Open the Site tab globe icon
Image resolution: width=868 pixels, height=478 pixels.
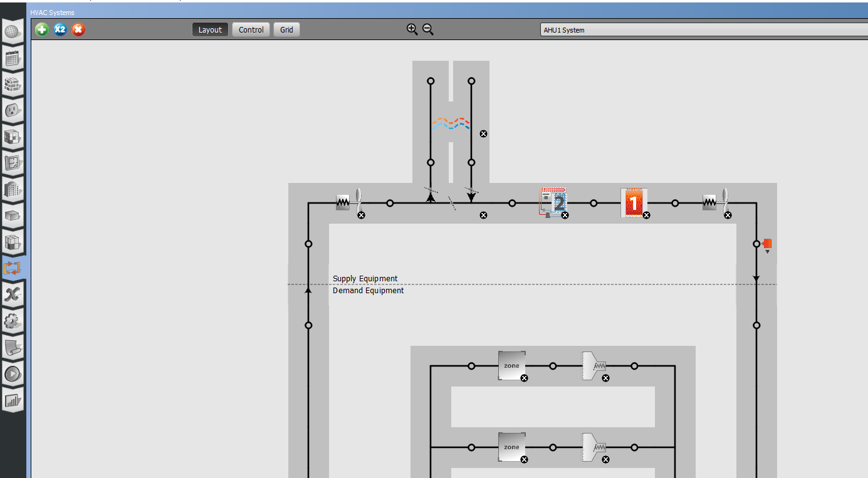point(13,32)
